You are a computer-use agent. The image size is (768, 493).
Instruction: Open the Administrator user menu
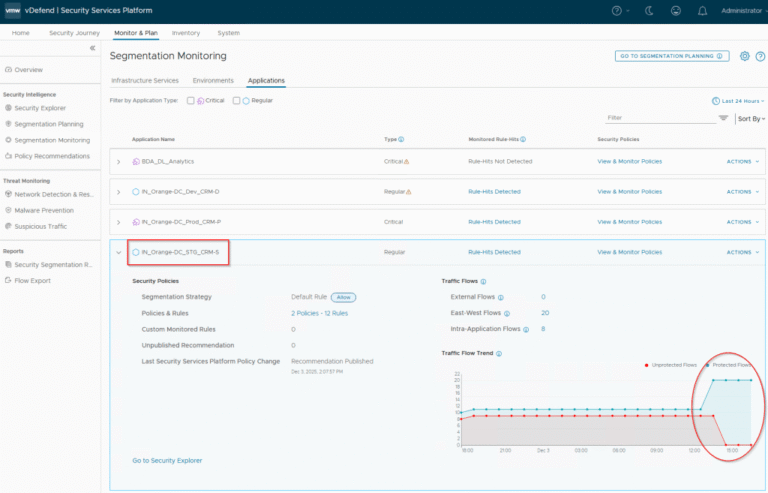tap(744, 11)
